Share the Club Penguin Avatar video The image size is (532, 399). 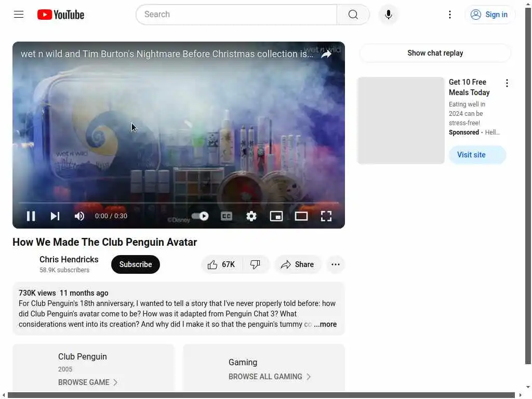pos(297,264)
